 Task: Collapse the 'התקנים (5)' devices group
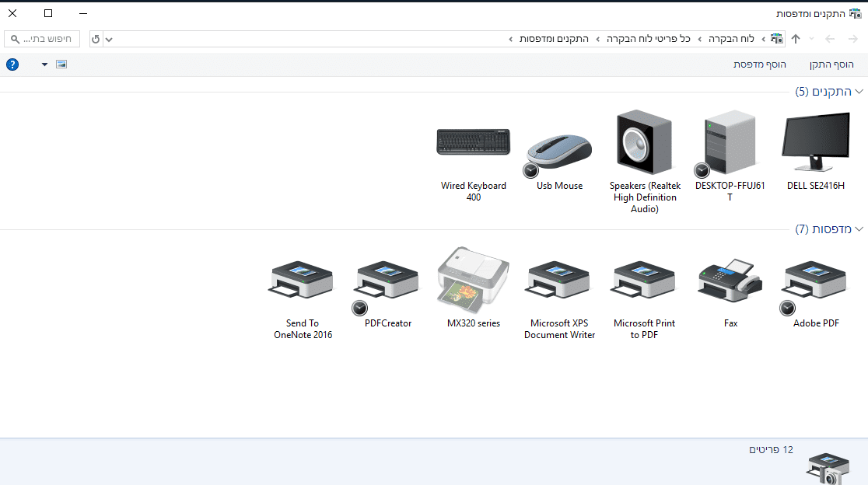pyautogui.click(x=859, y=92)
